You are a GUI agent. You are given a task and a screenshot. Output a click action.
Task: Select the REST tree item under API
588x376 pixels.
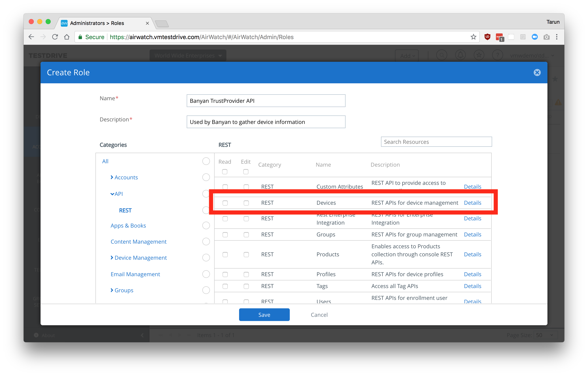pyautogui.click(x=125, y=210)
